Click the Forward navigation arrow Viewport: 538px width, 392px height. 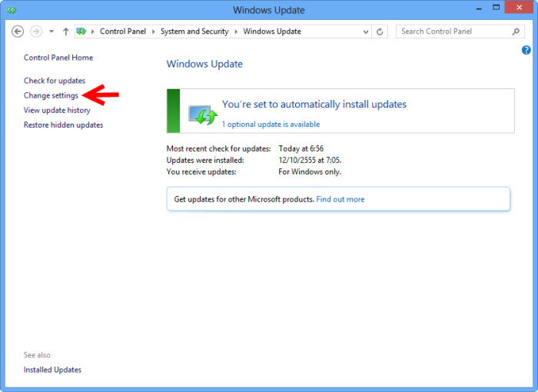(x=36, y=32)
